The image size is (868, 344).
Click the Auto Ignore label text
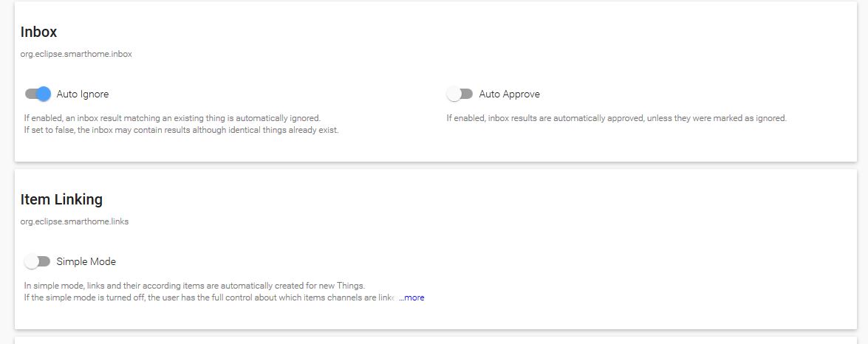point(83,94)
